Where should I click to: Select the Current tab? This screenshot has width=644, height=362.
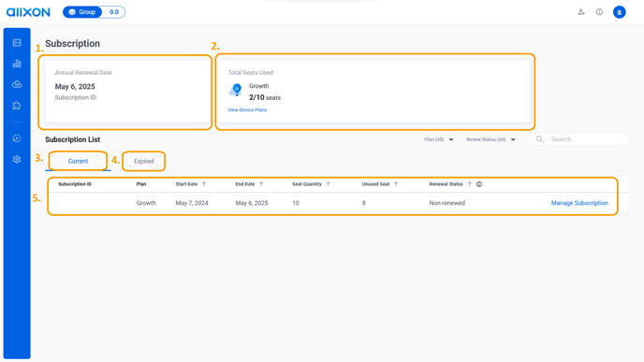click(x=78, y=161)
